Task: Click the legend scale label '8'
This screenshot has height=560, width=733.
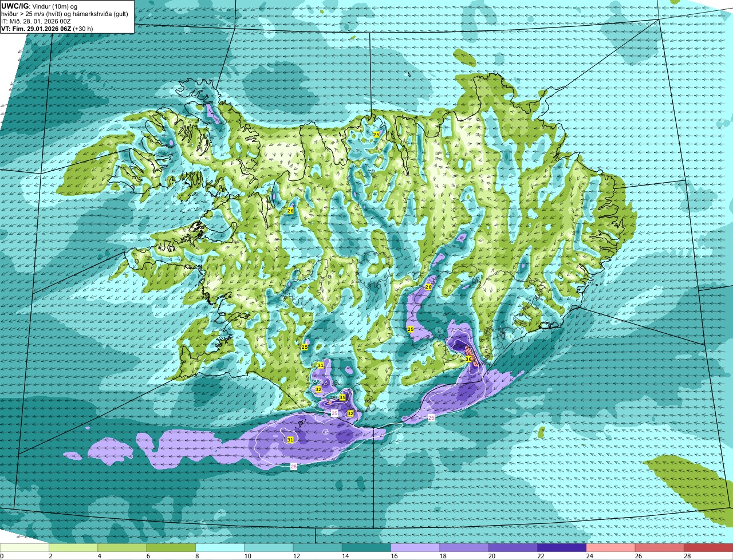Action: (197, 556)
